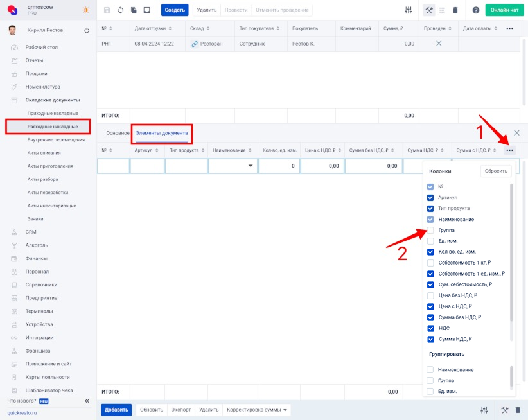Click the power logout icon next to username

[x=87, y=31]
